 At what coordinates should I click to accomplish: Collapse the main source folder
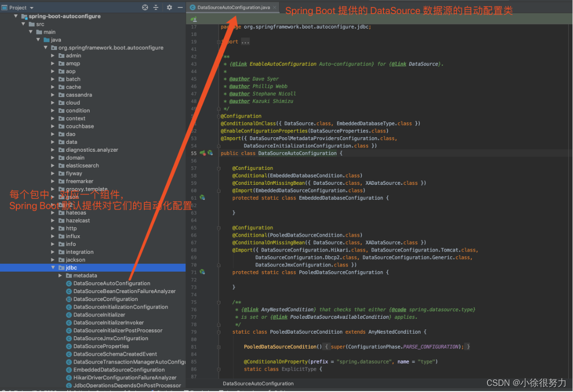(30, 32)
